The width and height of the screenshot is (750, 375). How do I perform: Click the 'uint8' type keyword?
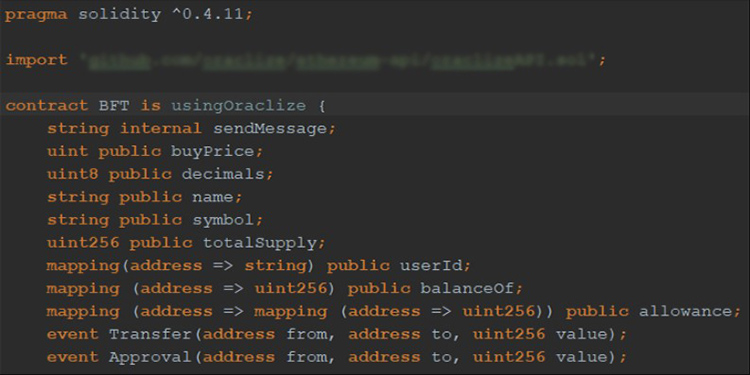coord(73,174)
